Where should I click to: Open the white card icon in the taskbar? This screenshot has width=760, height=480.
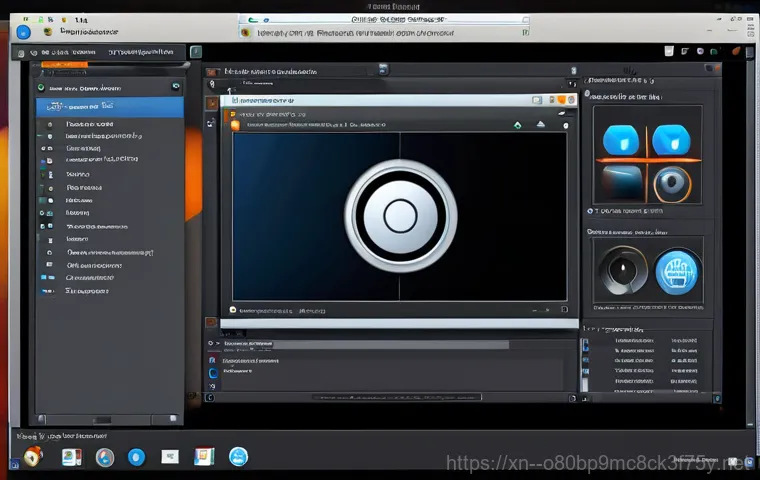click(170, 456)
